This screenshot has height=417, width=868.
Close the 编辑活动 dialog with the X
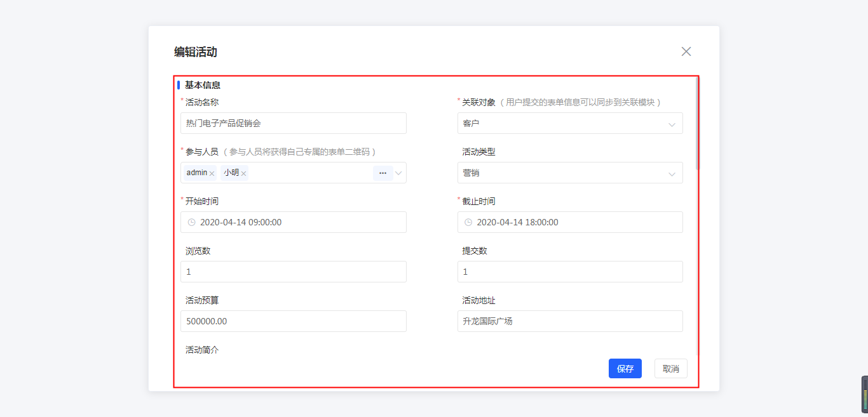(686, 51)
